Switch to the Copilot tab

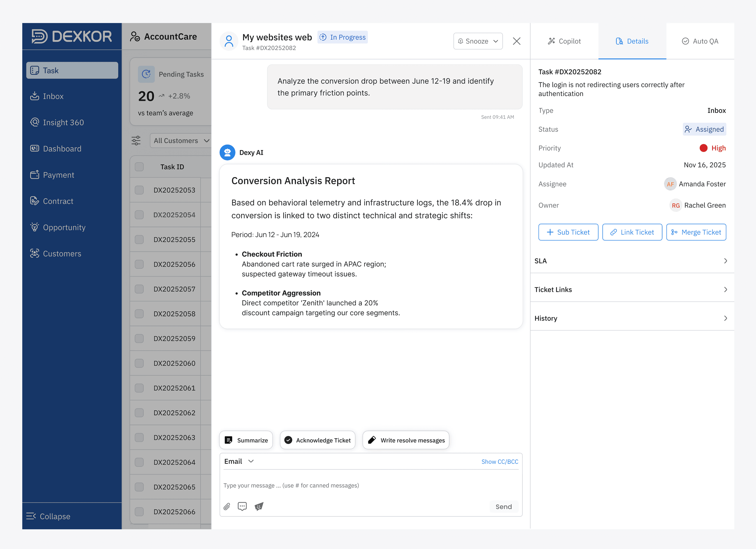pyautogui.click(x=564, y=41)
